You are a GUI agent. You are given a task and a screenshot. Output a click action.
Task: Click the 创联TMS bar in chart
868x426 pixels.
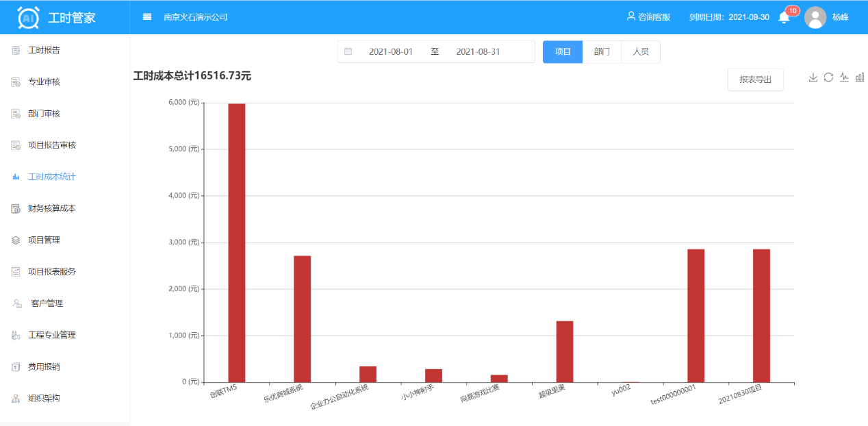tap(237, 242)
